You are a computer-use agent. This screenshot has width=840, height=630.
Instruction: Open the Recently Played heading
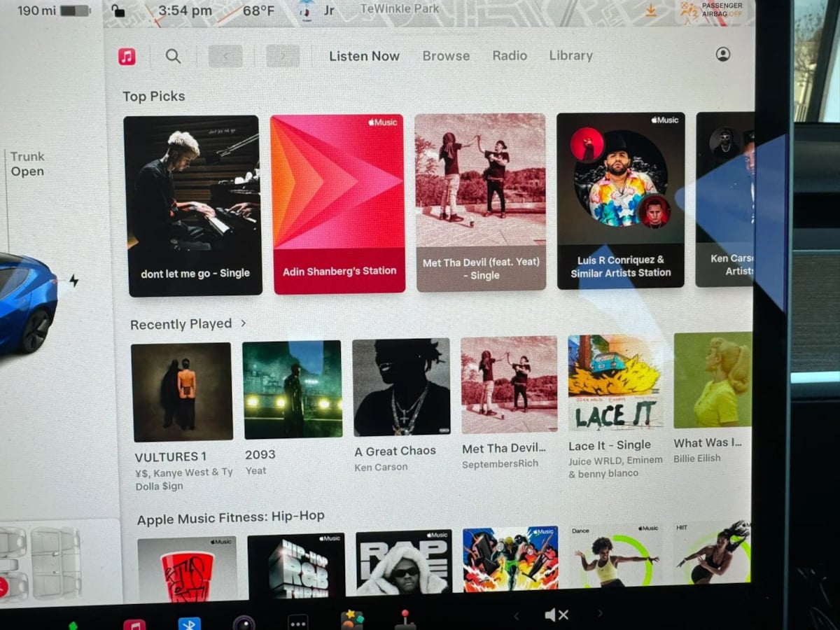(181, 324)
